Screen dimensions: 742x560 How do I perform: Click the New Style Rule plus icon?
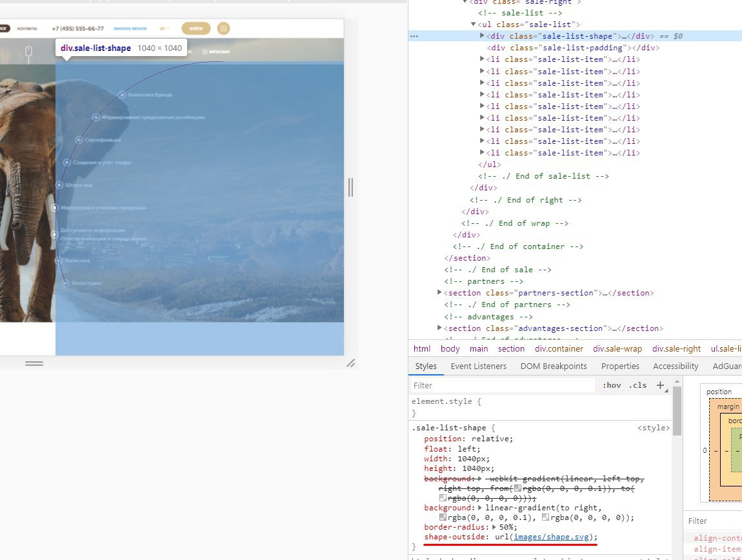[x=660, y=385]
